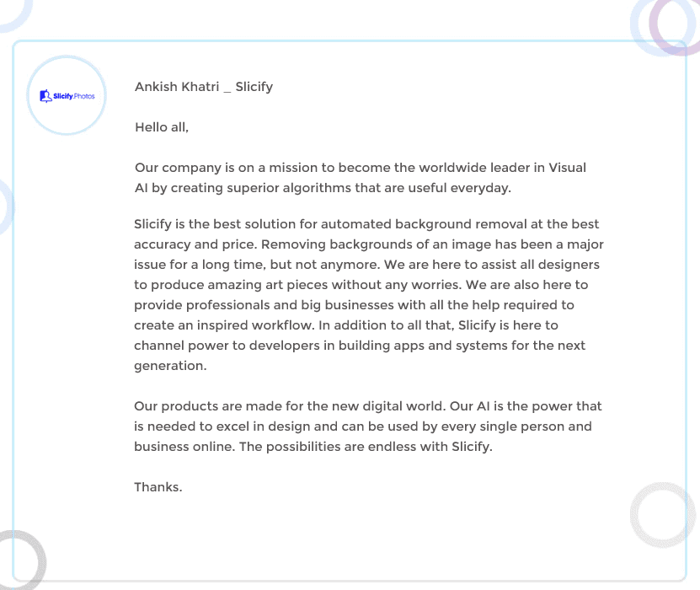Click the gray decorative ring at bottom right
Screen dimensions: 700x590
click(x=634, y=514)
